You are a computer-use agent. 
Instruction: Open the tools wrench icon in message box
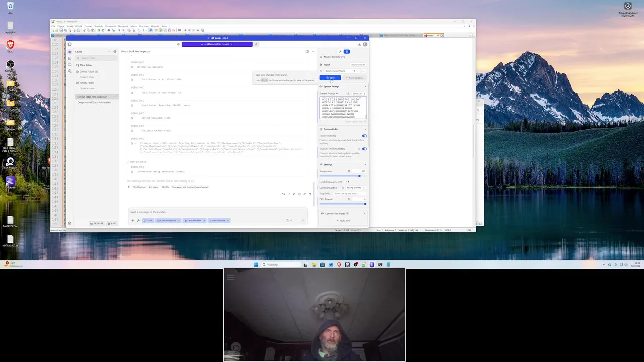coord(138,220)
